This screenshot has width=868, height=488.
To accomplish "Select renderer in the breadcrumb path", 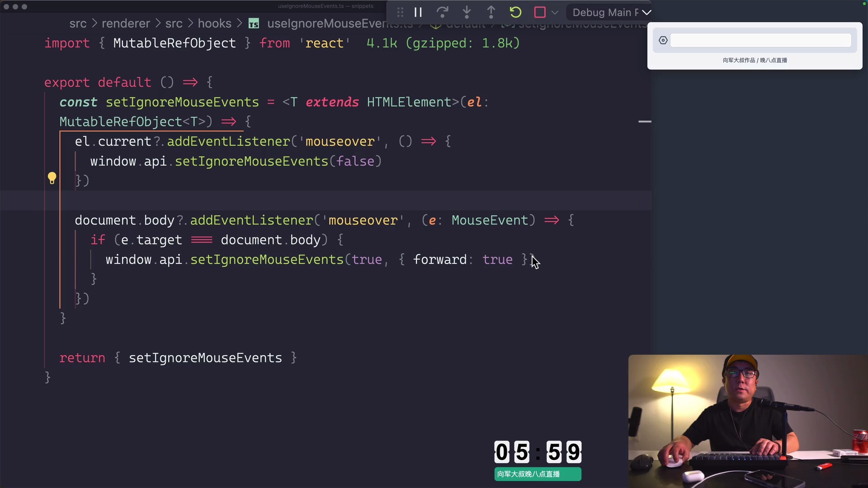I will coord(126,23).
